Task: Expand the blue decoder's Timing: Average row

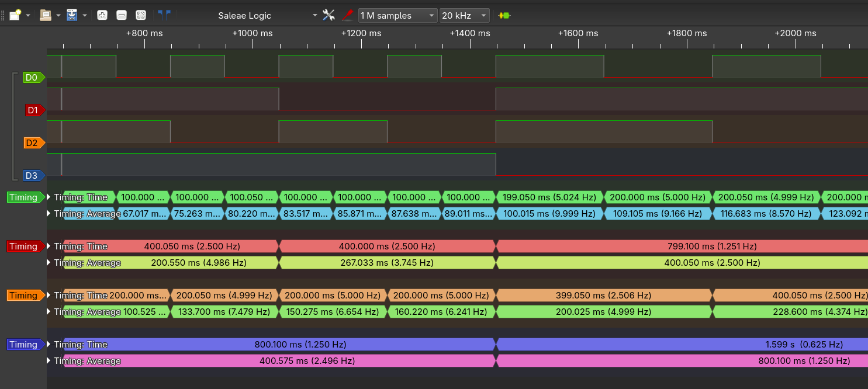Action: pos(49,361)
